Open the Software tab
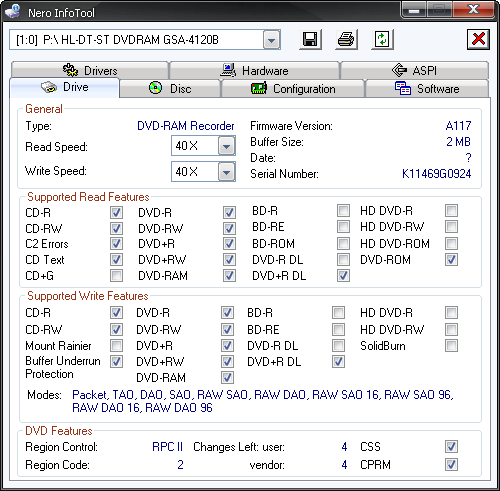The width and height of the screenshot is (500, 491). coord(427,89)
